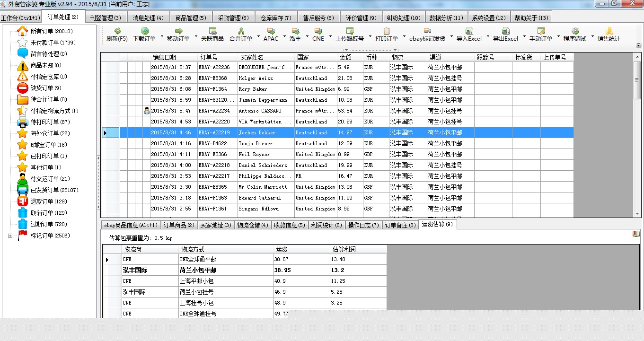
Task: Open the dropdown arrow next to CNE
Action: click(x=330, y=36)
